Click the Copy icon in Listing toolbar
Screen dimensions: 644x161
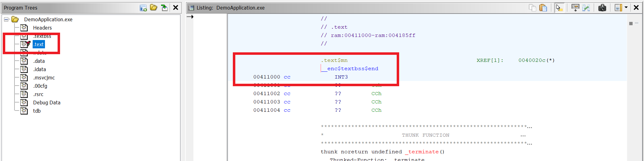pos(532,8)
